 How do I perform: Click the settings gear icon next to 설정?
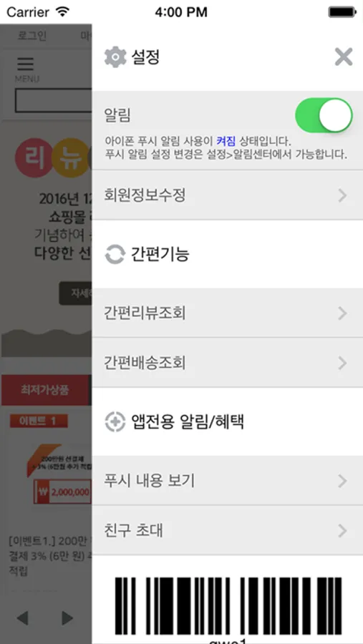pyautogui.click(x=115, y=57)
